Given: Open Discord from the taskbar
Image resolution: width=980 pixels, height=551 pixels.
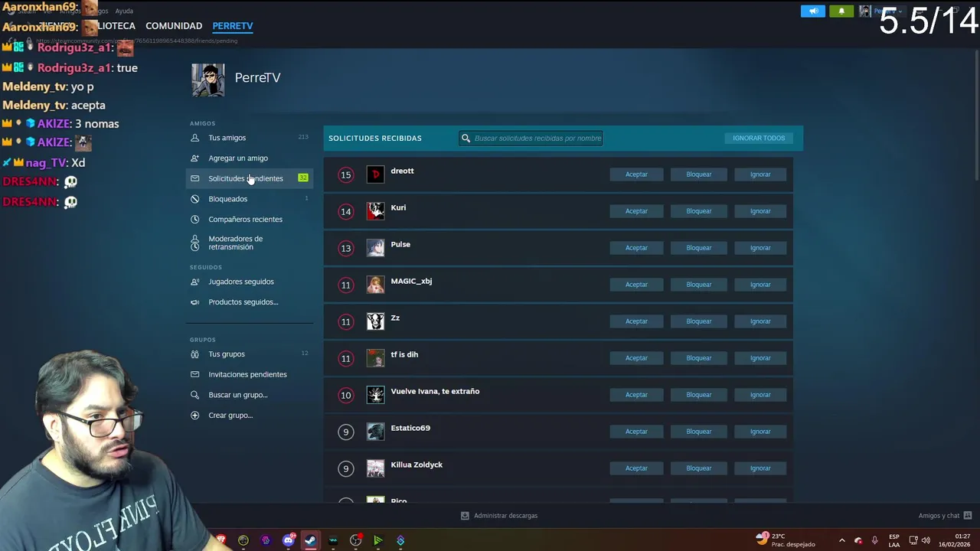Looking at the screenshot, I should coord(289,540).
